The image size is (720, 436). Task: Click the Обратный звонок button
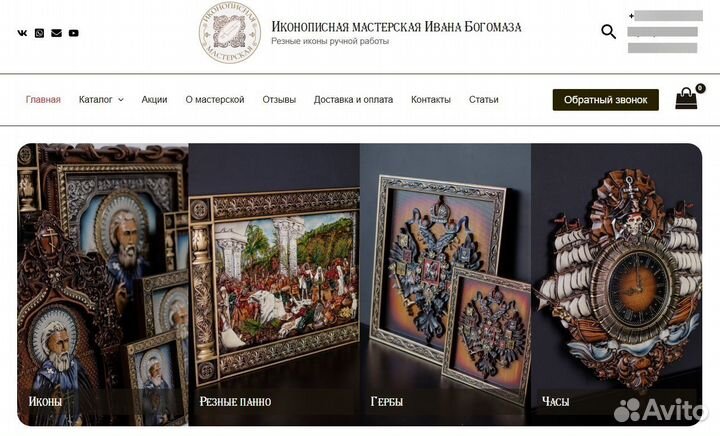606,100
